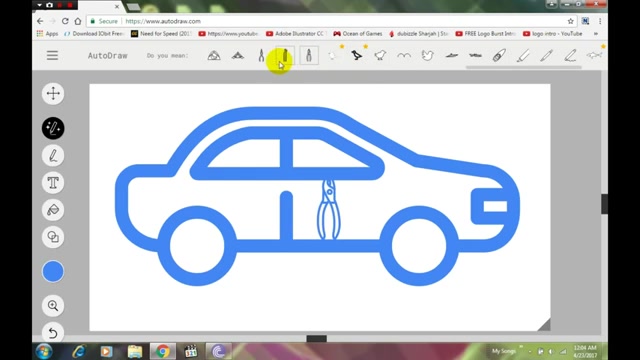Select the AutoDraw magic pen tool
The image size is (640, 360).
click(x=53, y=128)
